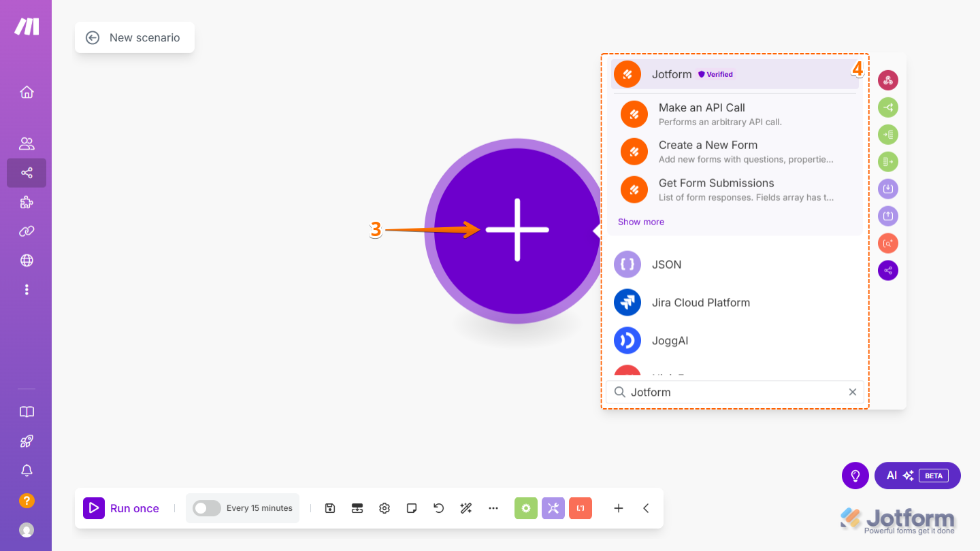Select the Connections link icon in sidebar
The image size is (980, 551).
(x=27, y=231)
